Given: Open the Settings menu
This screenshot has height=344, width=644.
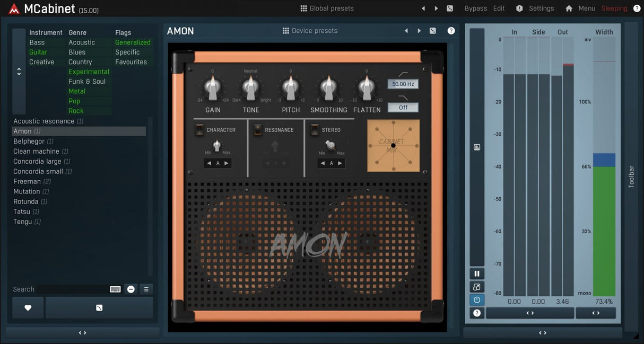Looking at the screenshot, I should pos(541,8).
